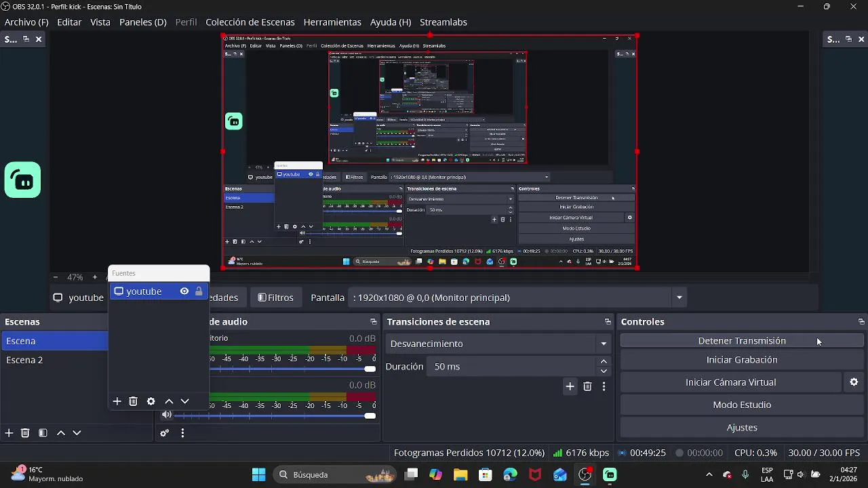Click lower audio volume slider handle

(370, 415)
